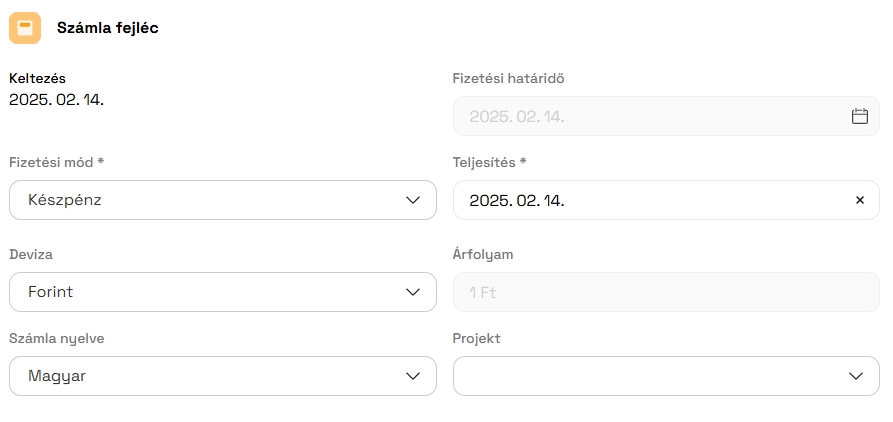Open the Fizetési mód dropdown showing Készpénz
This screenshot has height=422, width=893.
[x=223, y=200]
